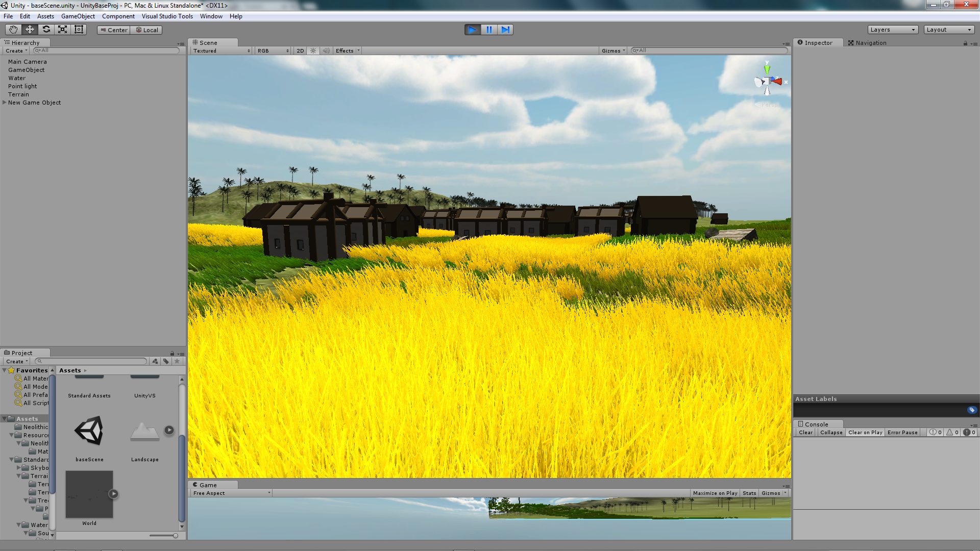This screenshot has height=551, width=980.
Task: Click the Console Clear button
Action: [805, 432]
